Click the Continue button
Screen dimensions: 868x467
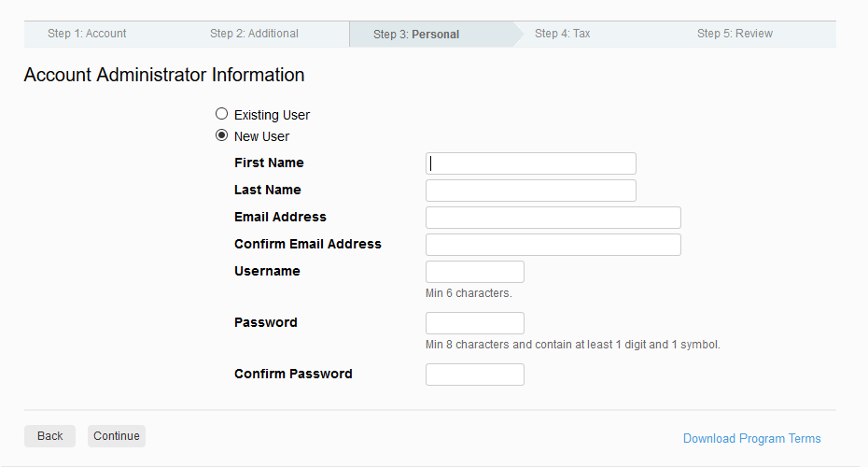point(117,436)
